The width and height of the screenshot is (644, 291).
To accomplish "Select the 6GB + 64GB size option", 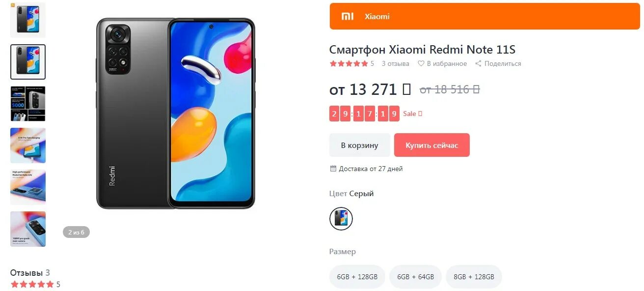I will [x=415, y=277].
